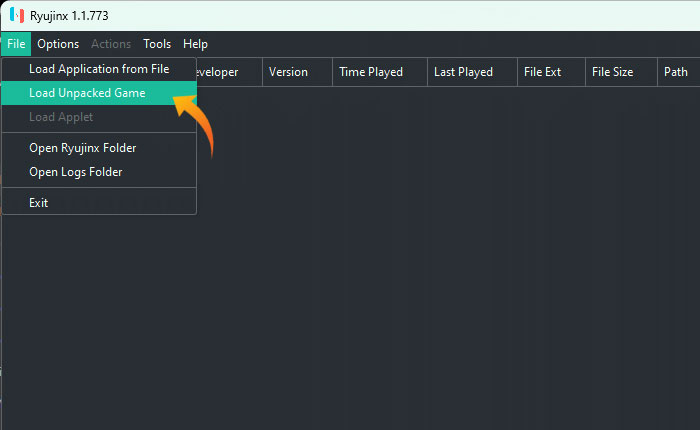This screenshot has height=430, width=700.
Task: Open Ryujinx Folder from File menu
Action: tap(83, 148)
